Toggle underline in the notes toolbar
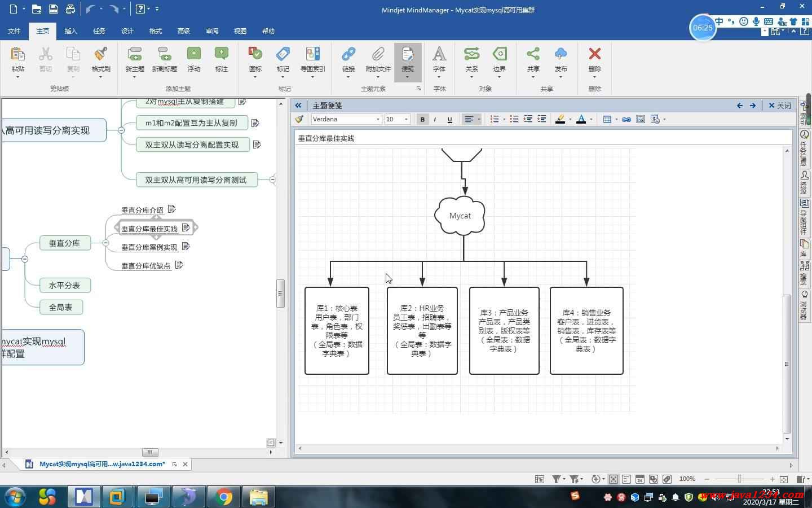Viewport: 812px width, 508px height. point(449,119)
